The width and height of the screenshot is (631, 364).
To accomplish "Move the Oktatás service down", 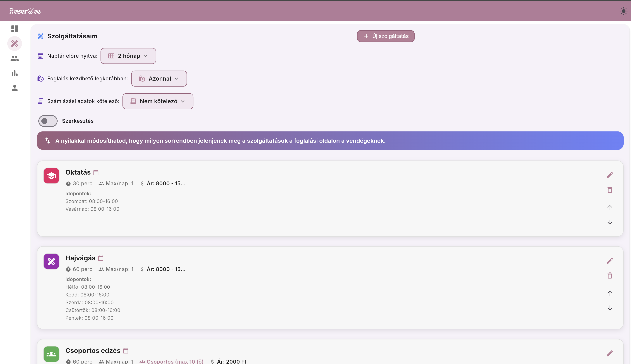I will coord(609,222).
